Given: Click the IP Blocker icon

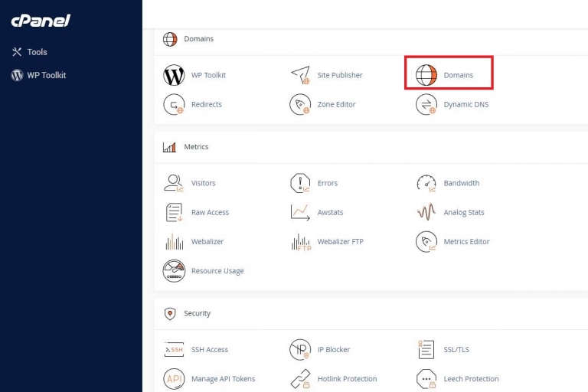Looking at the screenshot, I should [300, 350].
